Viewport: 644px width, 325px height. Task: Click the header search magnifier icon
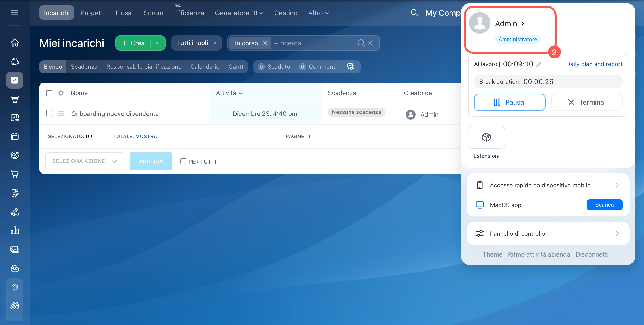tap(414, 13)
